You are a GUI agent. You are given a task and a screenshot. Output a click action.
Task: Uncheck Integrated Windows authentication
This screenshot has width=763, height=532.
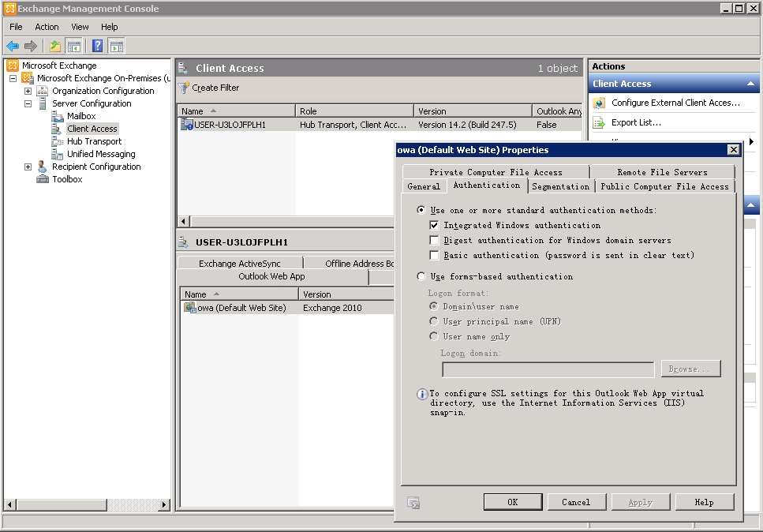click(433, 224)
